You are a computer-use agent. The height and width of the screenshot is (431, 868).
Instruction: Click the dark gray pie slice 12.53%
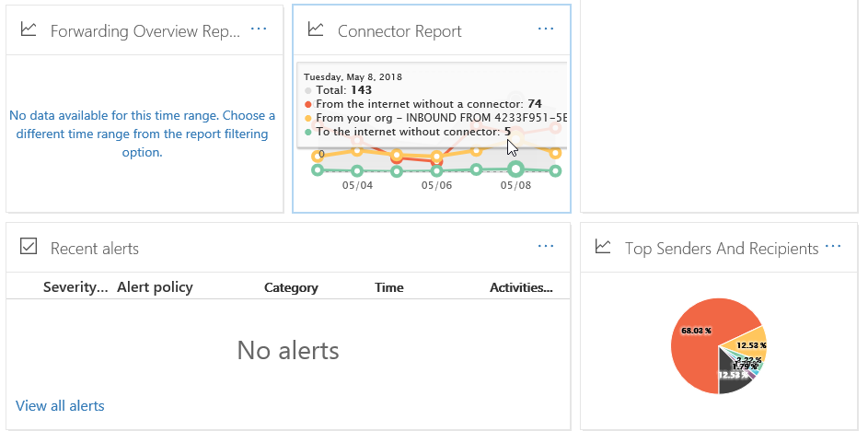735,378
